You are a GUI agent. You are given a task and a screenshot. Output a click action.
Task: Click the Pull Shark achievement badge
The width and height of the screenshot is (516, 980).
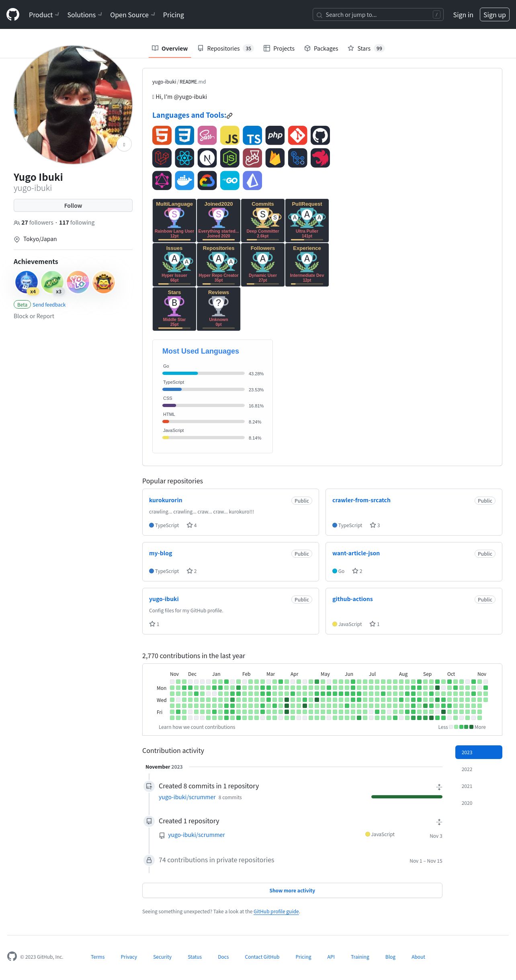click(27, 282)
